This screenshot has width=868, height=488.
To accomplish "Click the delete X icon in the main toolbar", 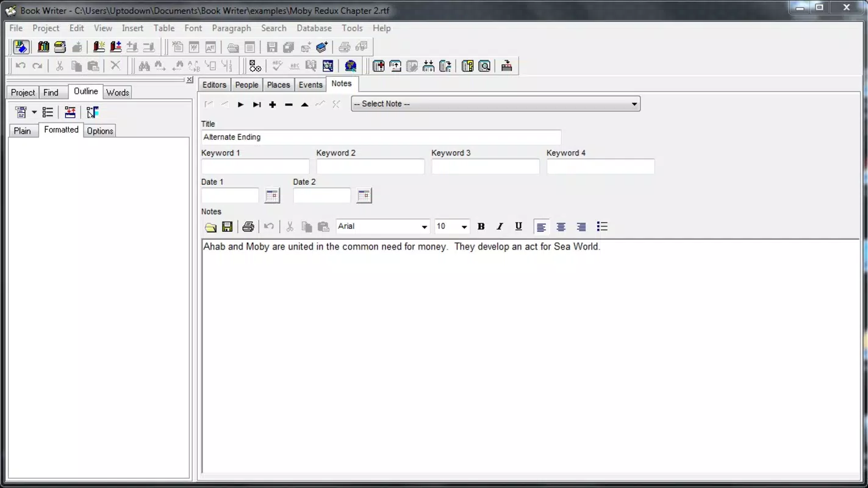I will pyautogui.click(x=115, y=66).
